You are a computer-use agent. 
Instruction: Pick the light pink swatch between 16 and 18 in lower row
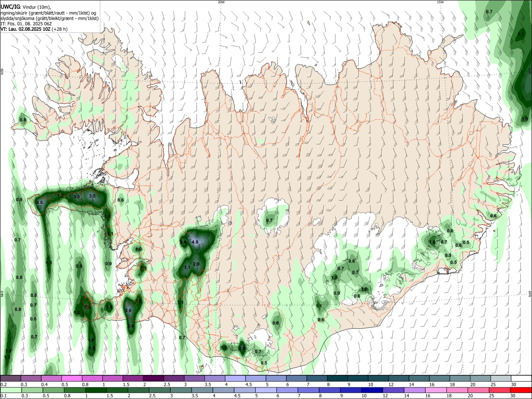click(x=436, y=390)
